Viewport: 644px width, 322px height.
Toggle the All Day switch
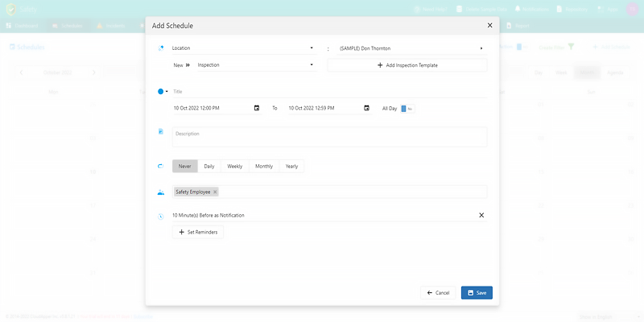tap(407, 108)
